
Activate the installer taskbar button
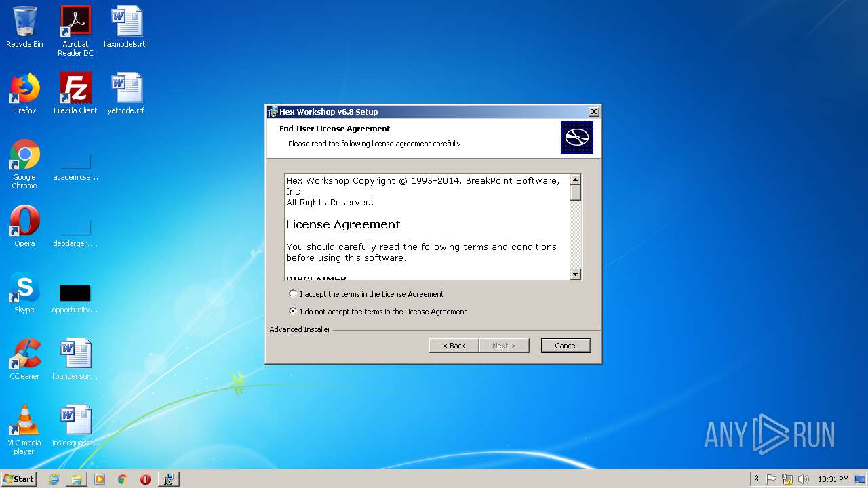point(169,479)
